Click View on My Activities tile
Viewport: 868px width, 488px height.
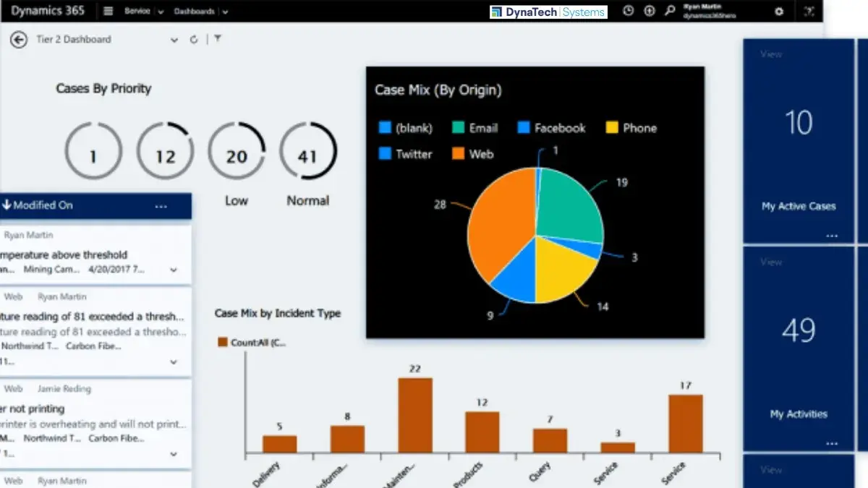coord(771,262)
